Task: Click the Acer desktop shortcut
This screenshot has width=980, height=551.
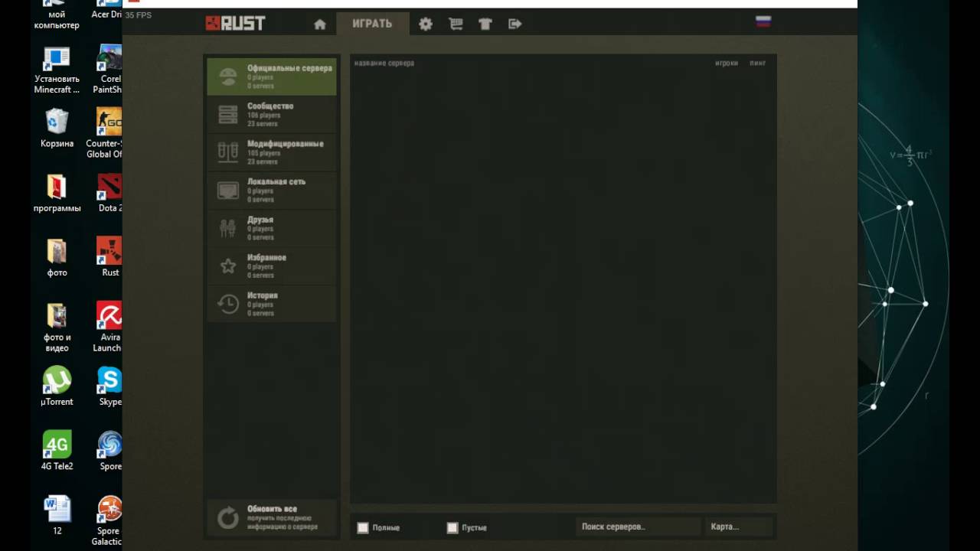Action: [x=107, y=11]
